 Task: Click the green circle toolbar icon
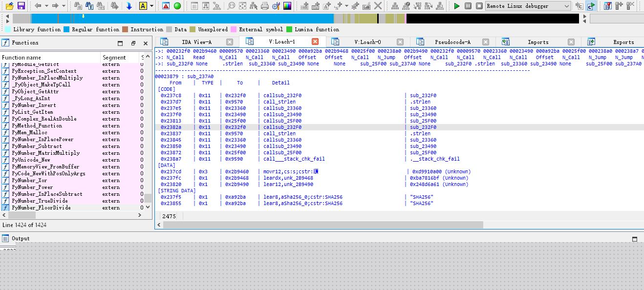[x=177, y=6]
